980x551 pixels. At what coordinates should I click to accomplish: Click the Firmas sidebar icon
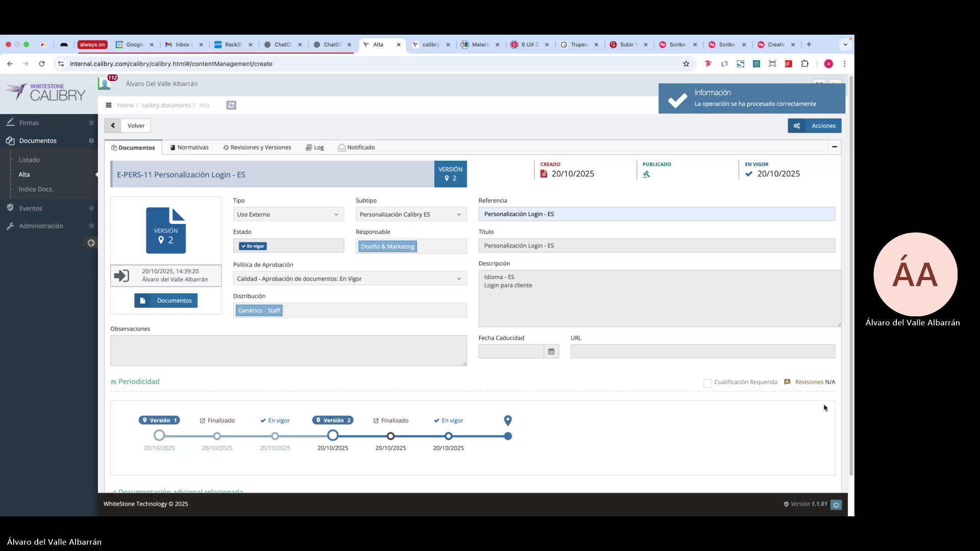tap(10, 122)
